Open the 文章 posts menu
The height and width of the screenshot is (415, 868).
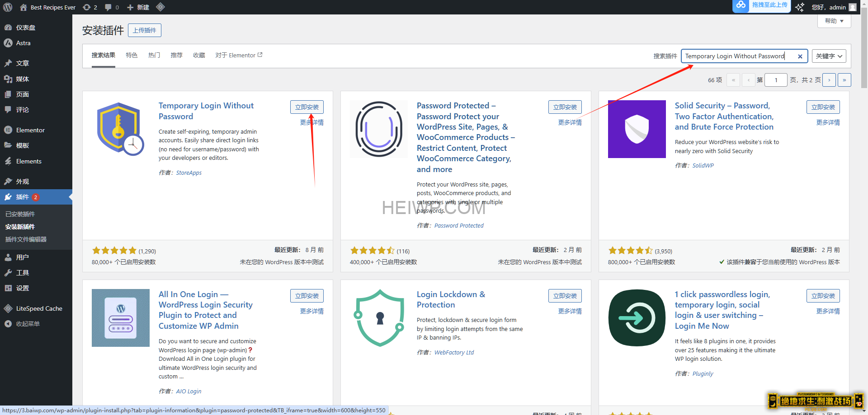[x=36, y=63]
